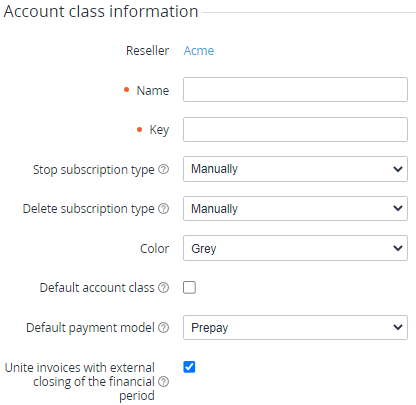This screenshot has height=405, width=416.
Task: Focus the Name input field
Action: pos(295,90)
